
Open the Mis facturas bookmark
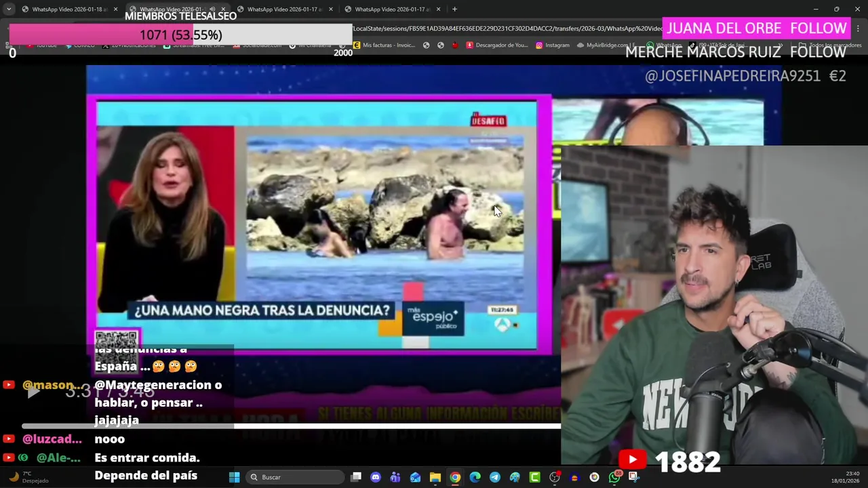tap(384, 45)
